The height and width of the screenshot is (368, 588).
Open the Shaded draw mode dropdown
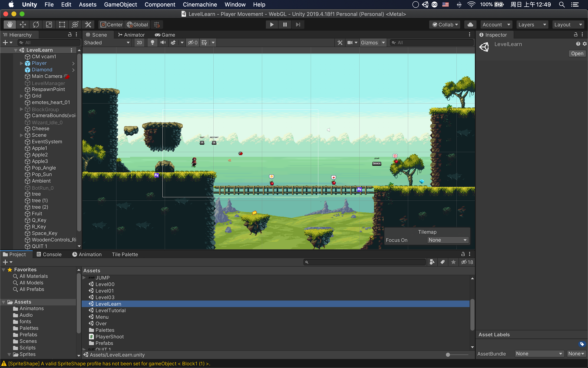[107, 43]
